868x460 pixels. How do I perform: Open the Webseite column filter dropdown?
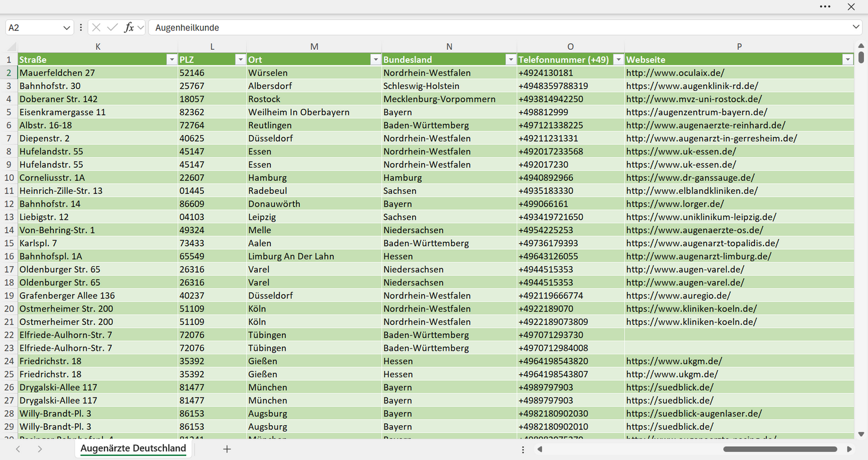tap(848, 59)
